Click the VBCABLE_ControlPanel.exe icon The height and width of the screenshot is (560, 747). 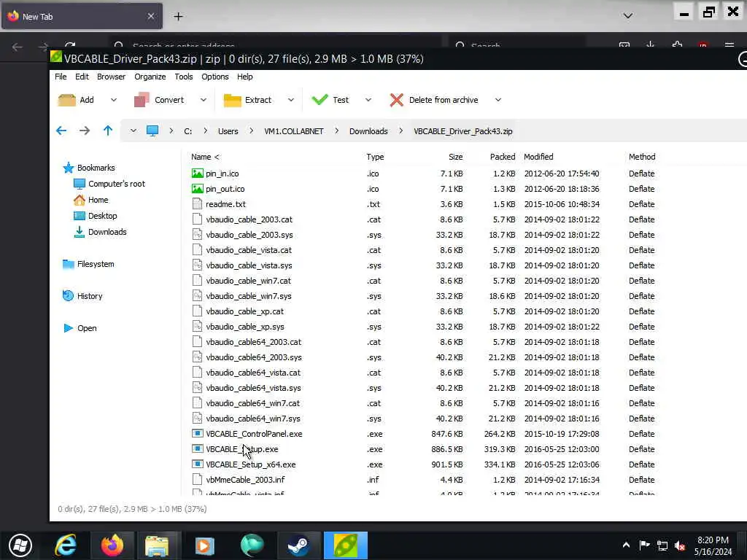click(197, 434)
